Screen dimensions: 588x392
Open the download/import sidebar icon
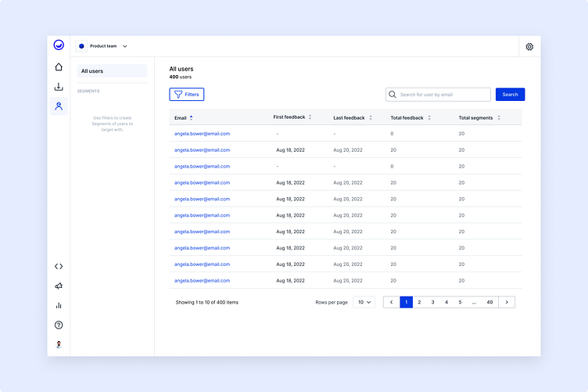[59, 87]
